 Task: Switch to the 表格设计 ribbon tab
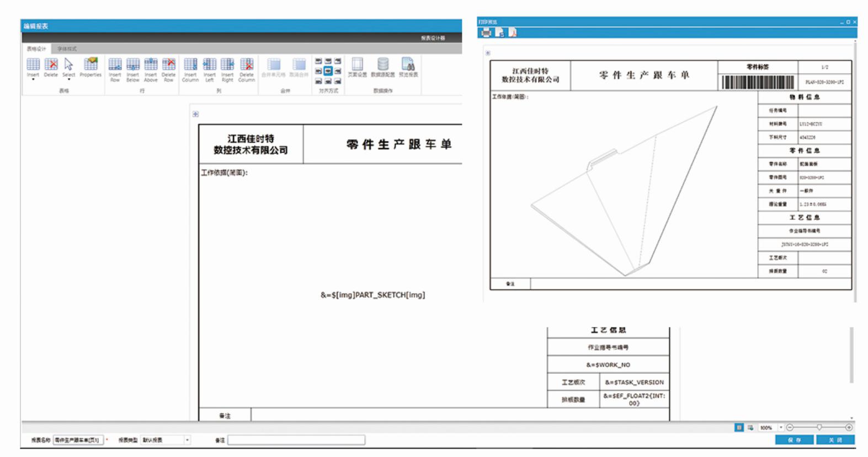36,49
